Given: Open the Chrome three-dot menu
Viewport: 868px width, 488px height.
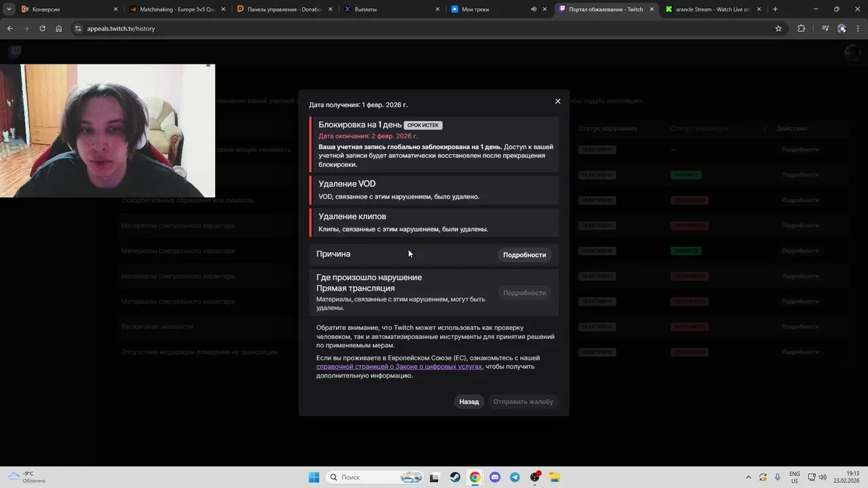Looking at the screenshot, I should [x=858, y=28].
